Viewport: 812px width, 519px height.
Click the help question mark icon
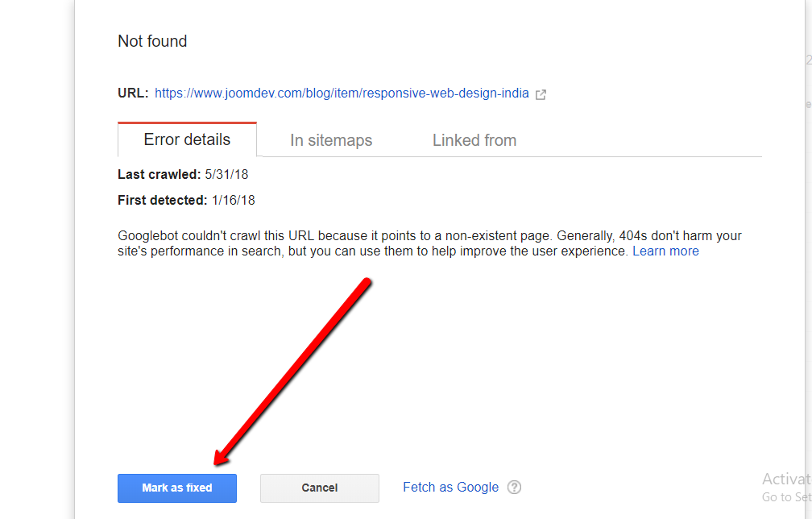pyautogui.click(x=514, y=488)
